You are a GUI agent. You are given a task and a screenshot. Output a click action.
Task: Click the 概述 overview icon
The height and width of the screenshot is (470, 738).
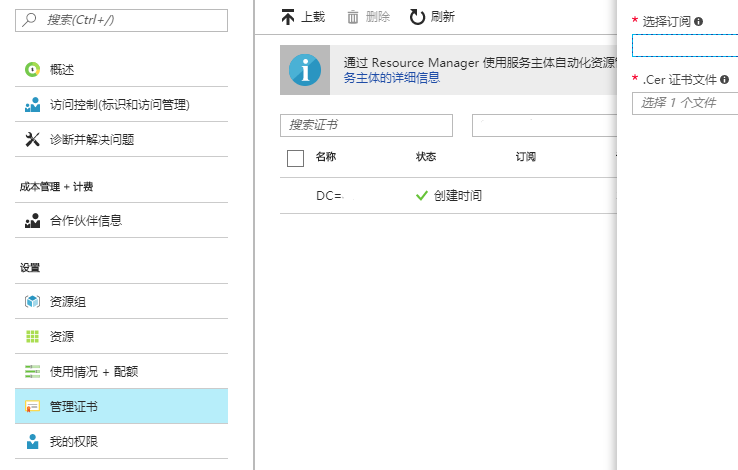click(x=32, y=70)
